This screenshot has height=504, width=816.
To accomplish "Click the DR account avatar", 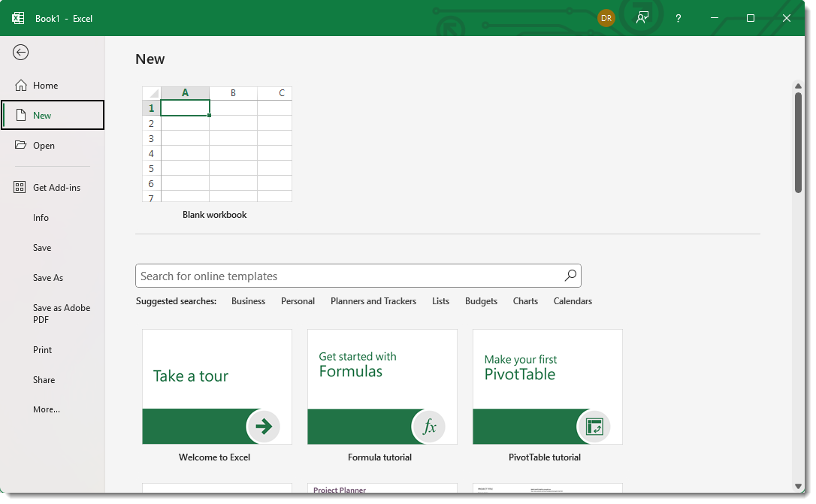I will (x=606, y=17).
